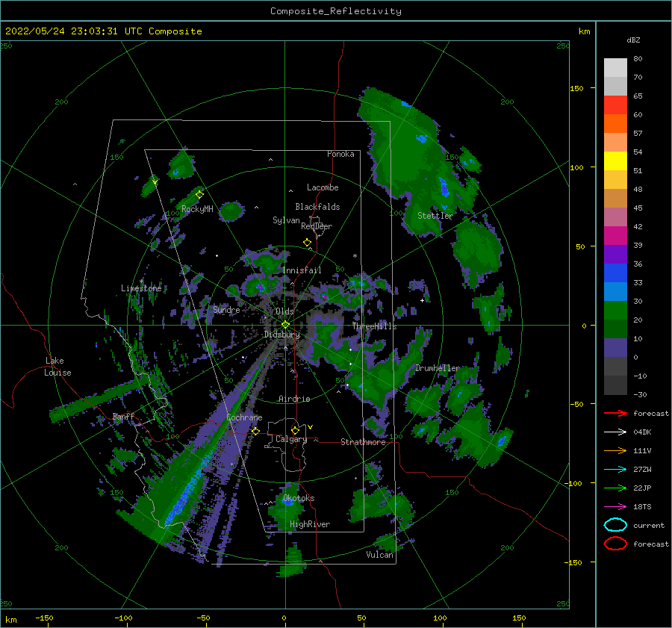The image size is (672, 628).
Task: Click the white 04DK arrow icon
Action: pos(615,432)
